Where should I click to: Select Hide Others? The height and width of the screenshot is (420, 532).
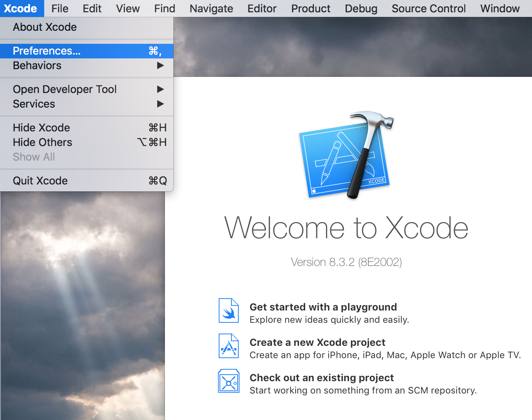click(x=42, y=142)
